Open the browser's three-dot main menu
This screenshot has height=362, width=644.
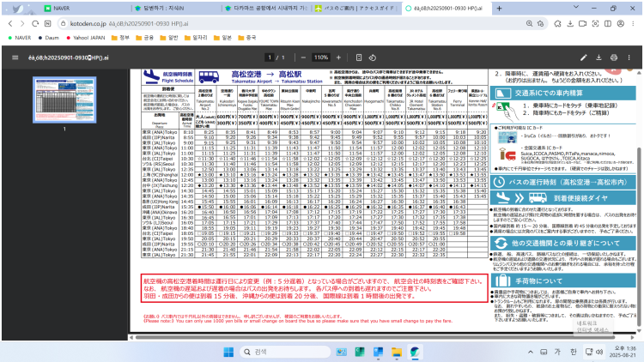coord(633,24)
